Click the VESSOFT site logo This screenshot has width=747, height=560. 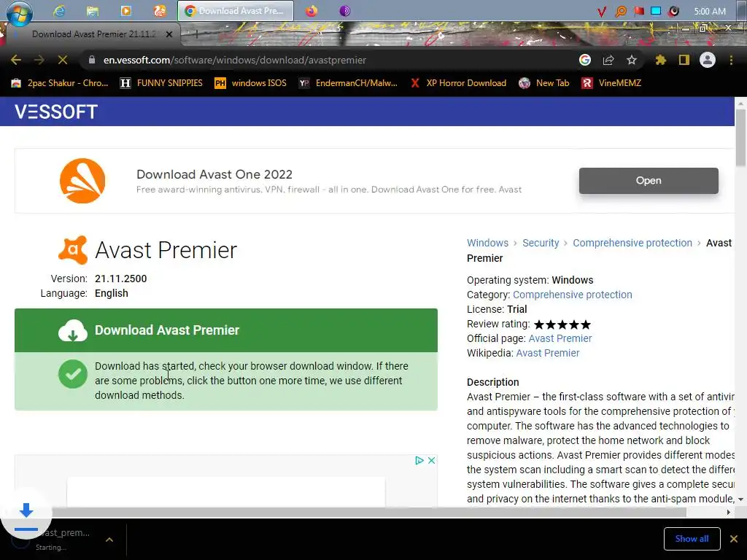[56, 112]
